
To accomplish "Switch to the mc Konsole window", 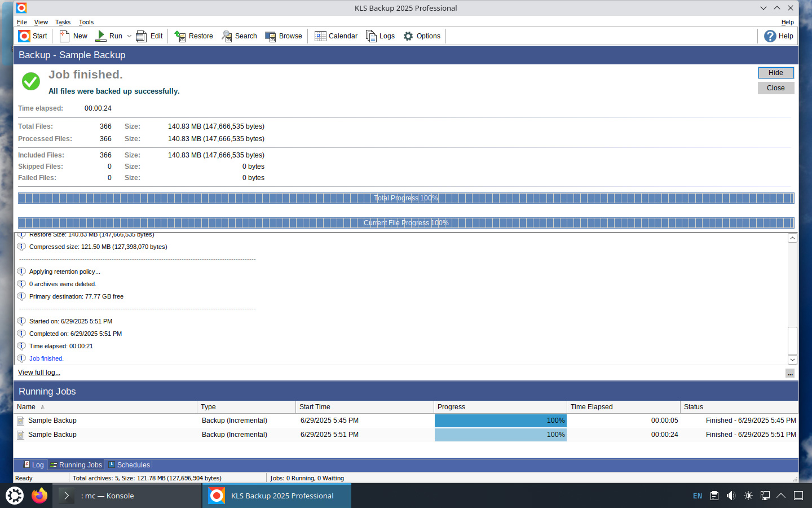I will pos(127,496).
